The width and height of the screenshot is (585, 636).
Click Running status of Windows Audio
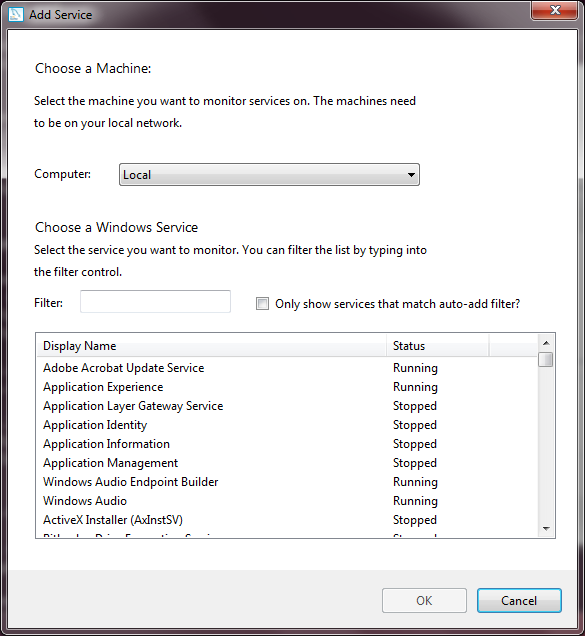point(415,501)
